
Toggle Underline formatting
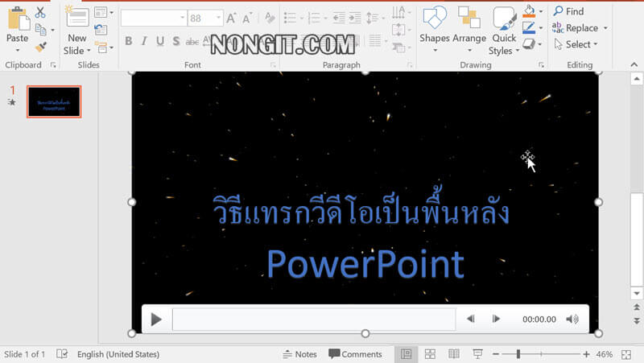(160, 41)
